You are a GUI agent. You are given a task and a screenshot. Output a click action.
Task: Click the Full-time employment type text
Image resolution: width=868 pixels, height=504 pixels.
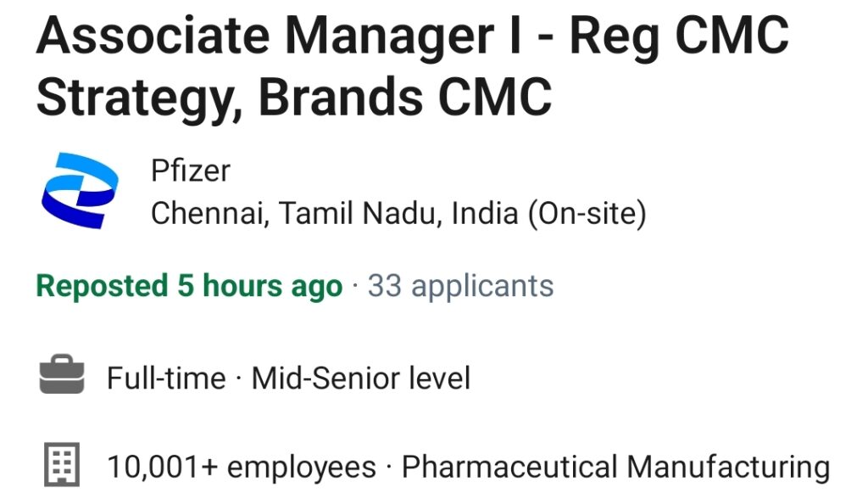(x=166, y=378)
